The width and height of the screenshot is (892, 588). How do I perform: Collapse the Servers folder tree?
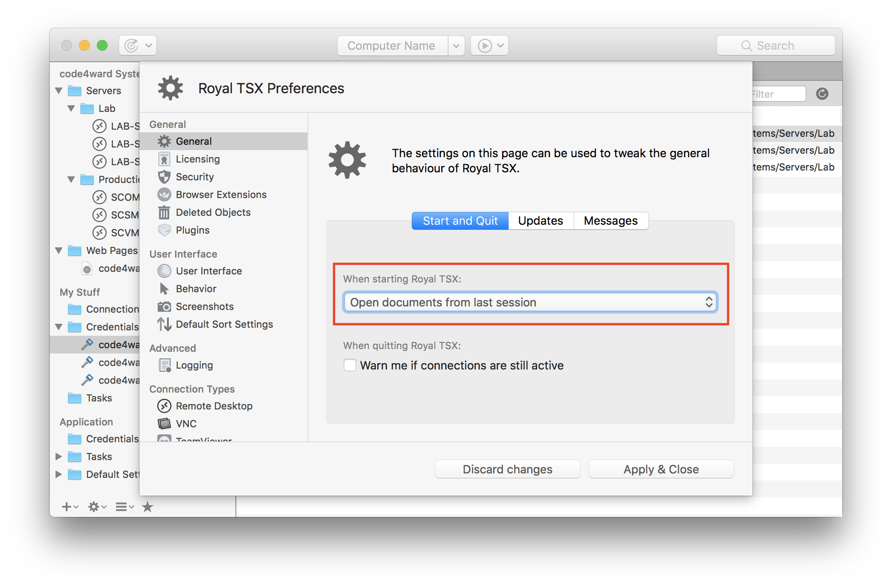click(59, 91)
